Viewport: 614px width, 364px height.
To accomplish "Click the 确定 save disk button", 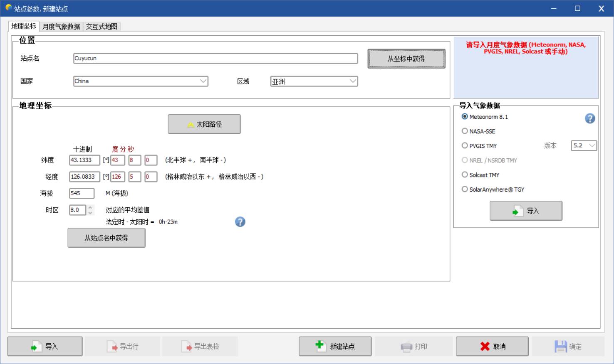I will [x=568, y=346].
